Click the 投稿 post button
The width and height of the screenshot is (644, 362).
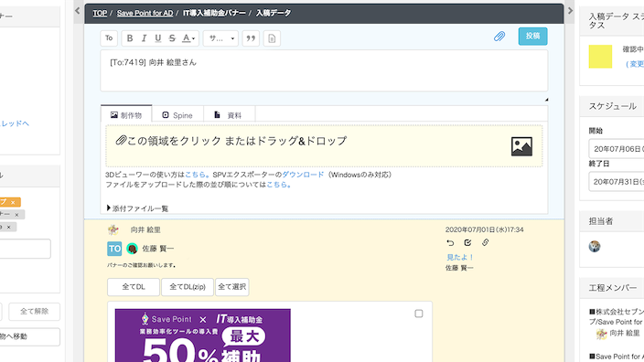point(532,37)
